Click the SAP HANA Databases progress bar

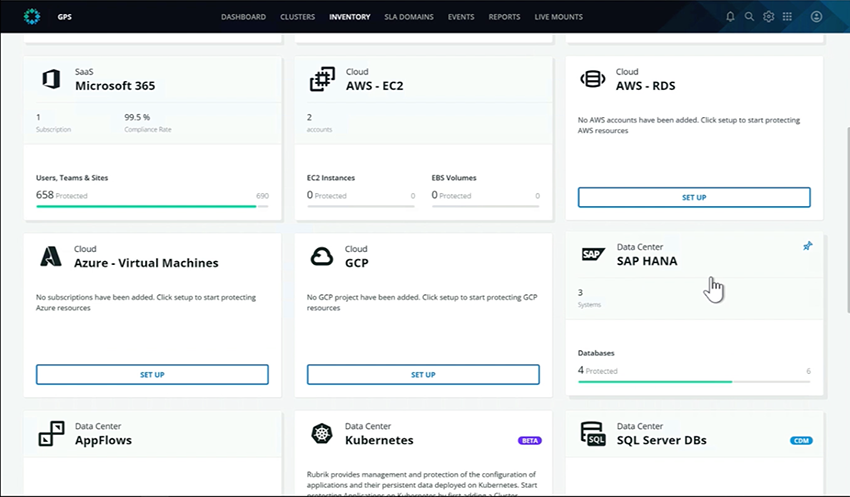point(694,382)
